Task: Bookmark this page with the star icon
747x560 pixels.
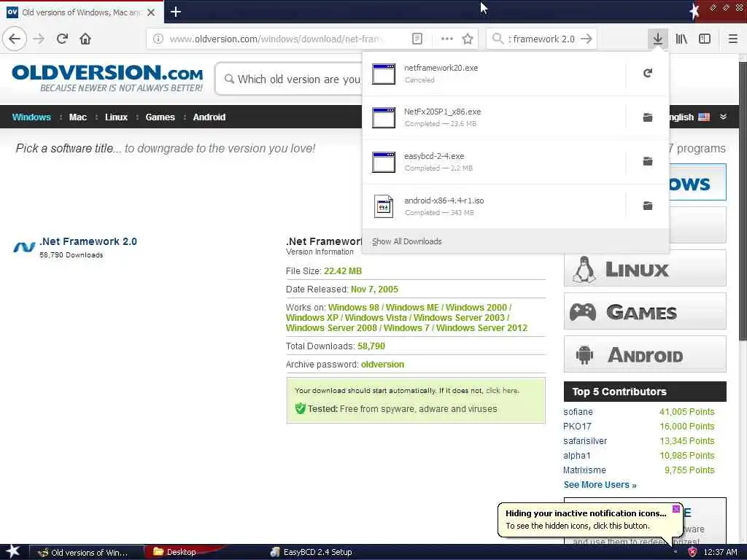Action: 468,39
